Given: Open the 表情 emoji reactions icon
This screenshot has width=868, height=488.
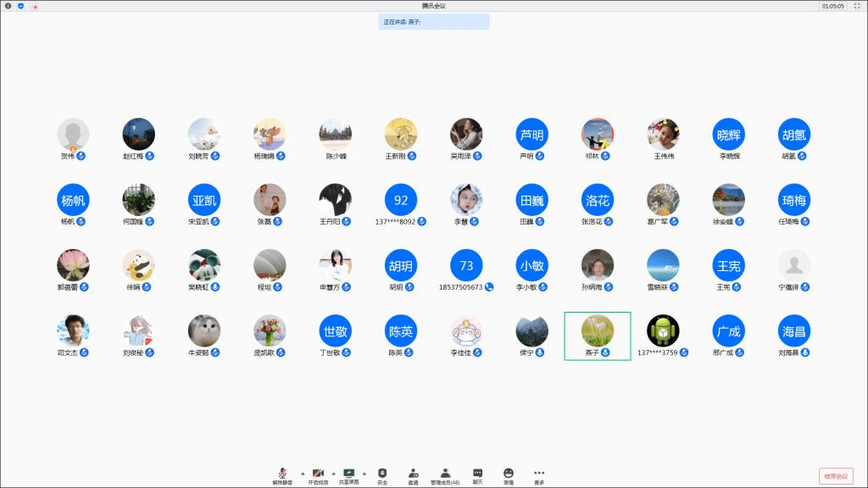Looking at the screenshot, I should pyautogui.click(x=508, y=474).
